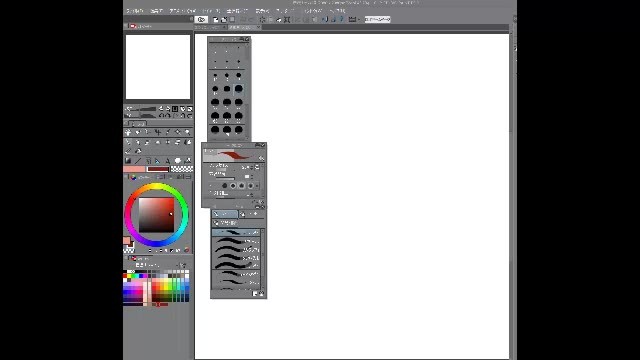Select the white Balloon tool
The image size is (640, 360).
coord(178,161)
